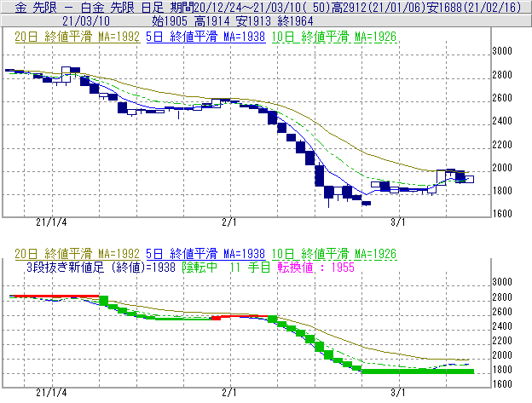The width and height of the screenshot is (532, 403).
Task: Click the long red bar at 2800 level
Action: pyautogui.click(x=55, y=296)
